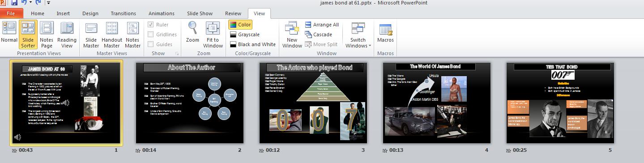
Task: Switch to Black and White mode
Action: click(253, 44)
